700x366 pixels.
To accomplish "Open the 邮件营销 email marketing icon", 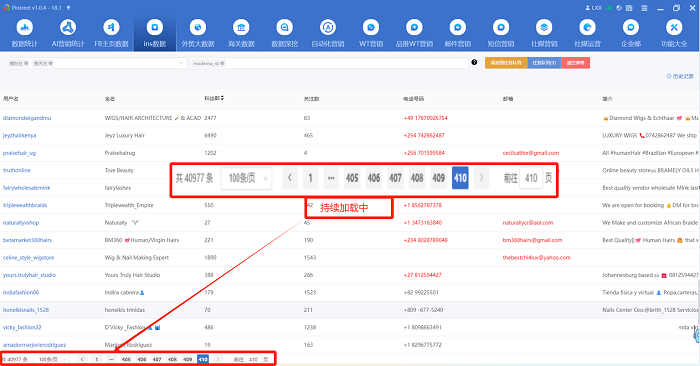I will [x=458, y=33].
